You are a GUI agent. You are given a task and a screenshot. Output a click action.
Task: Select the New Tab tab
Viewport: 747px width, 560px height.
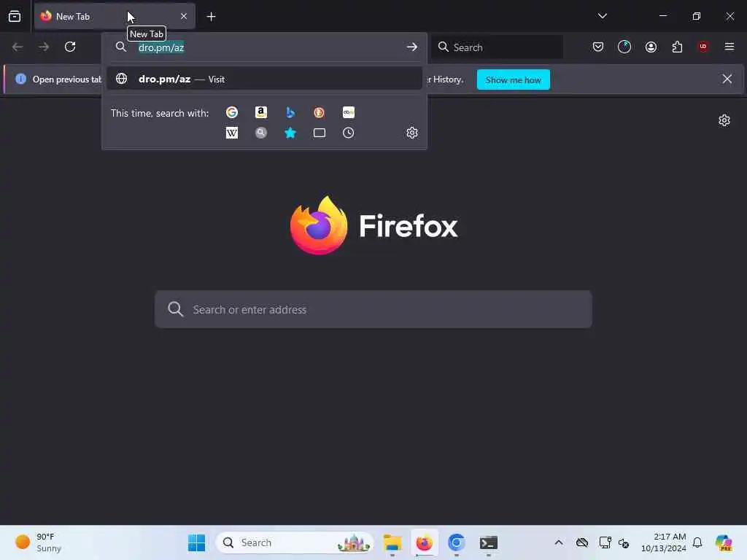(x=115, y=16)
